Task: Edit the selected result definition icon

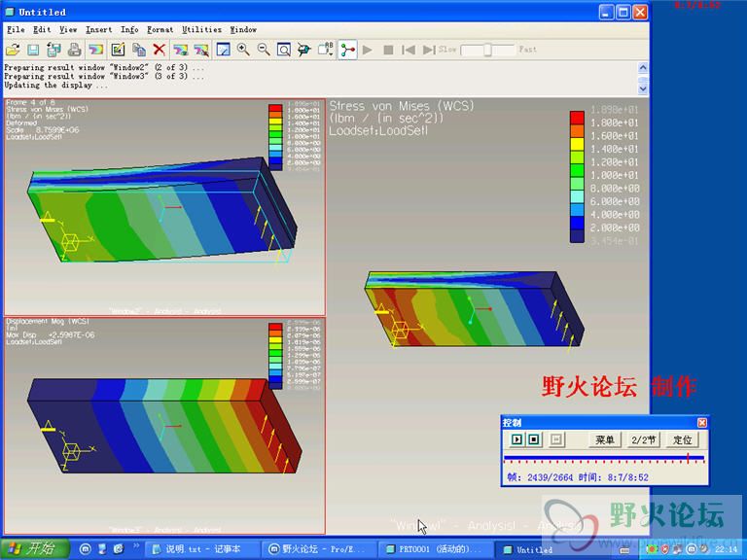Action: [118, 50]
